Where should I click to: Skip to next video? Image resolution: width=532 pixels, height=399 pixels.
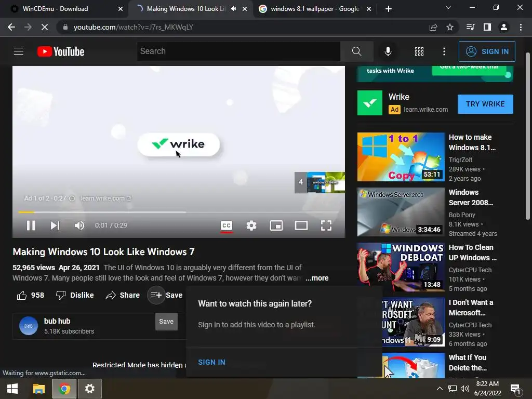tap(55, 225)
